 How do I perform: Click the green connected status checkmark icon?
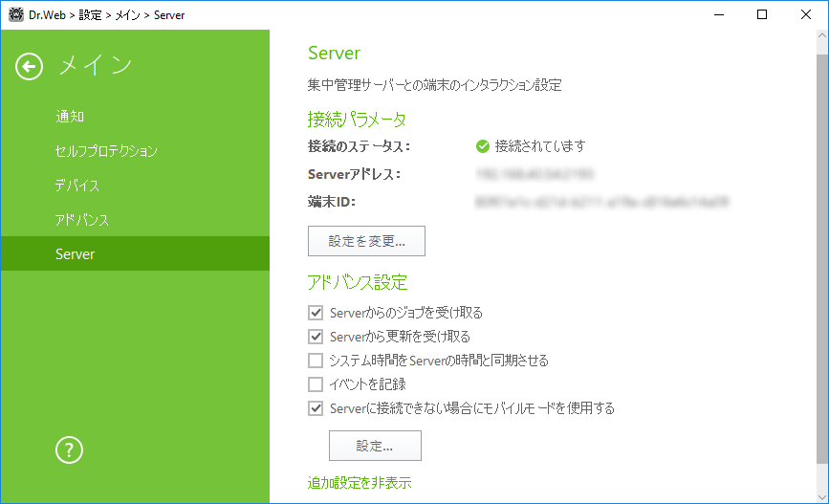point(483,146)
